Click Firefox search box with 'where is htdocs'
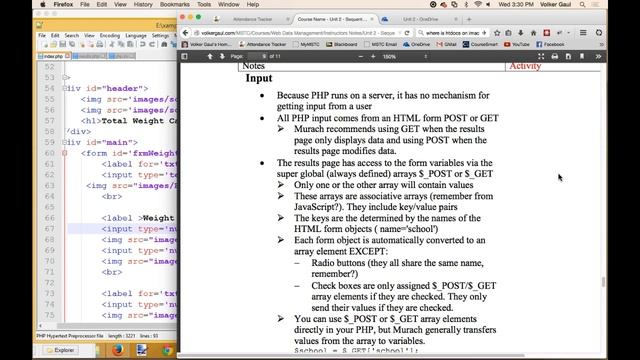Viewport: 640px width, 360px height. (x=452, y=33)
